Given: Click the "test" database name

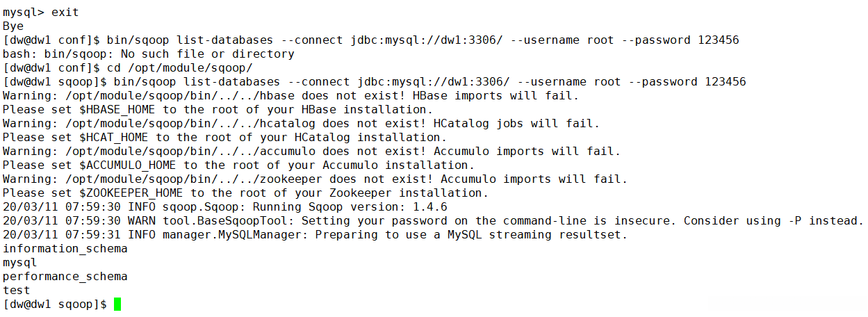Looking at the screenshot, I should [x=17, y=291].
